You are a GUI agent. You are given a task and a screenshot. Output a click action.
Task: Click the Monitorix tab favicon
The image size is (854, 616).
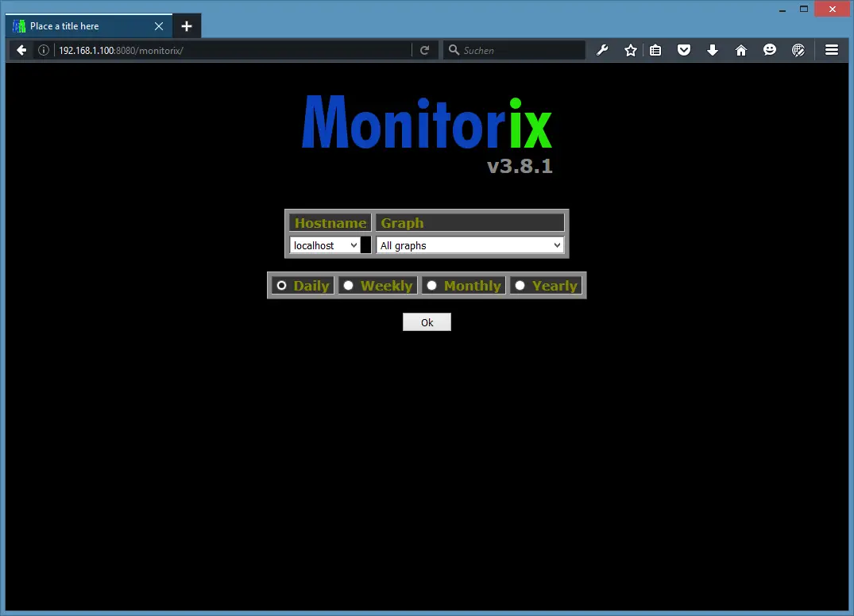[19, 26]
